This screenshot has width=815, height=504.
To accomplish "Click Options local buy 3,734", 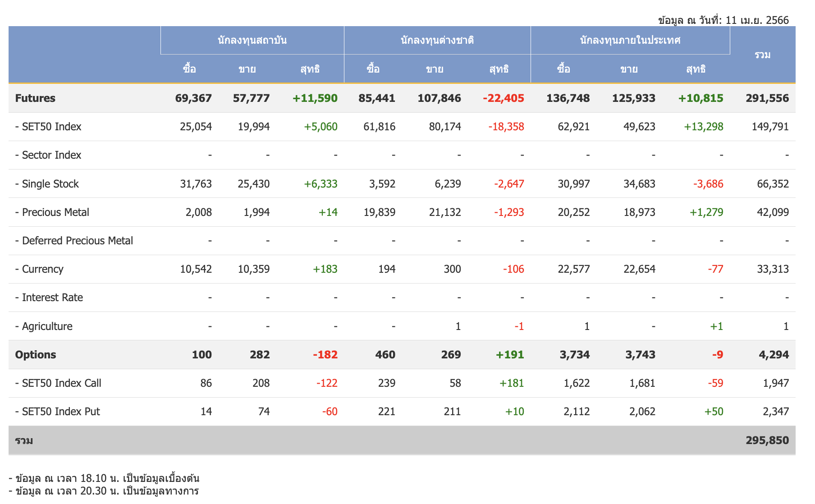I will pos(575,355).
